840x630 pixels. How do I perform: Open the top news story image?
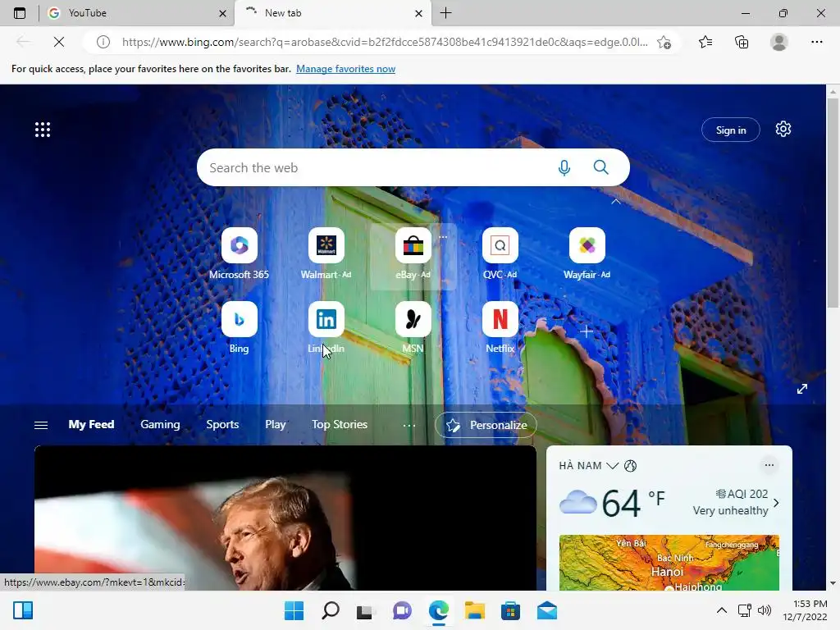[285, 518]
